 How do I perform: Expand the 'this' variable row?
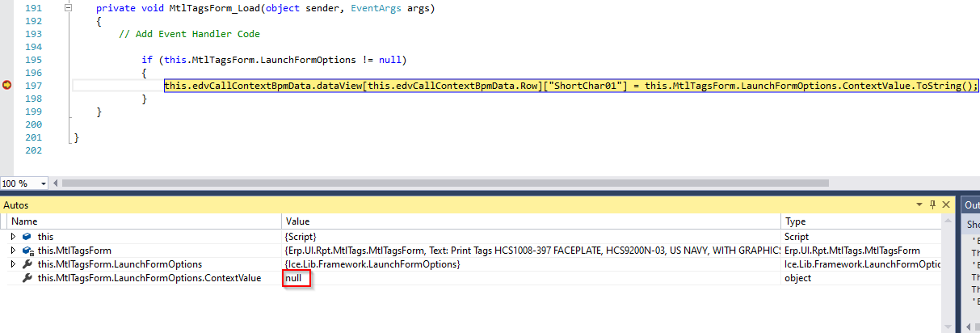click(x=13, y=236)
